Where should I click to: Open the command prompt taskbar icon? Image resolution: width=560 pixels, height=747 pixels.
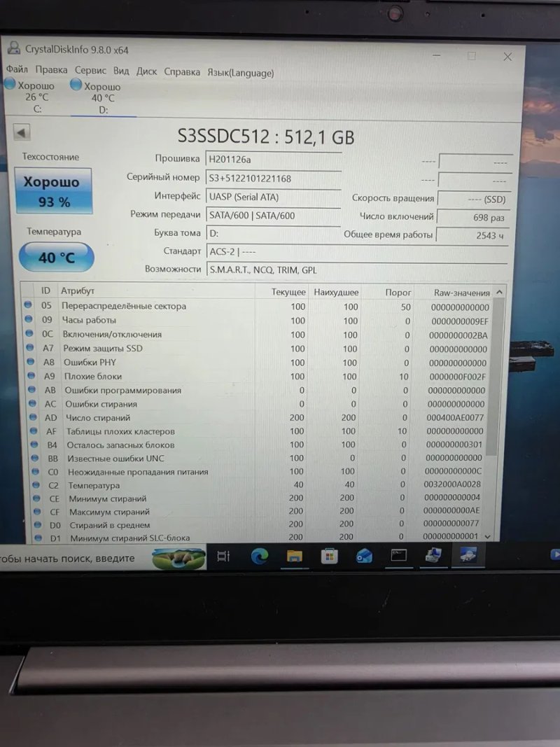point(398,555)
